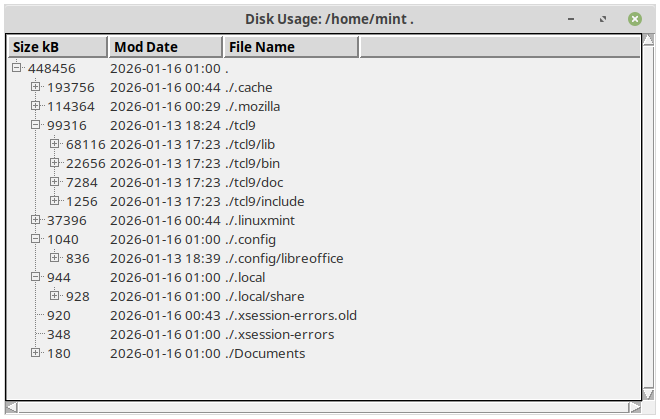Click the File Name column header
The height and width of the screenshot is (419, 660).
pyautogui.click(x=290, y=47)
